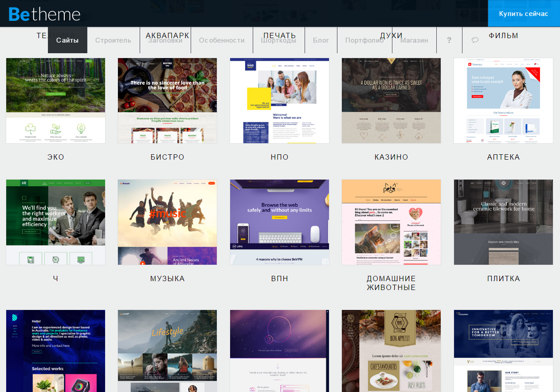Click the КАЗИНО caption

click(392, 157)
